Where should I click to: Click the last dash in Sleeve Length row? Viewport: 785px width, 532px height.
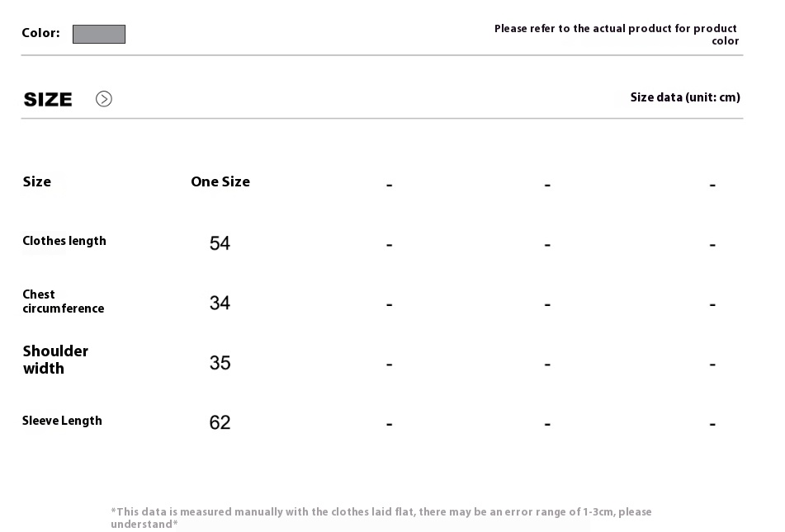click(712, 425)
